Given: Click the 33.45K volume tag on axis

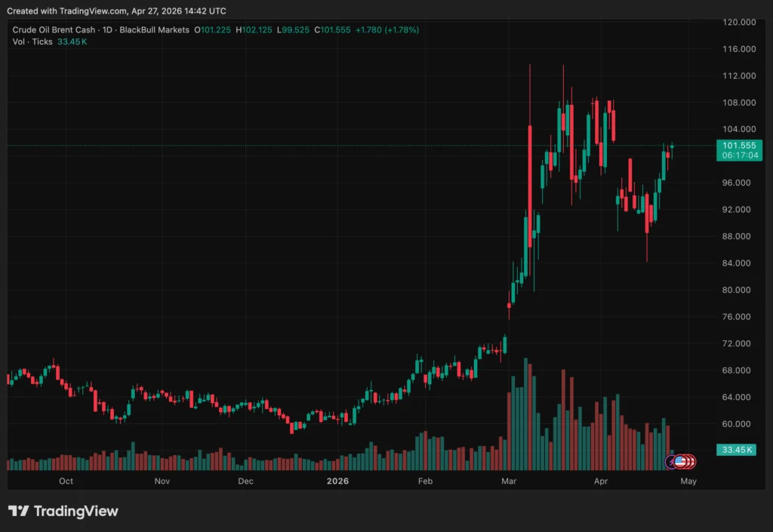Looking at the screenshot, I should click(738, 450).
